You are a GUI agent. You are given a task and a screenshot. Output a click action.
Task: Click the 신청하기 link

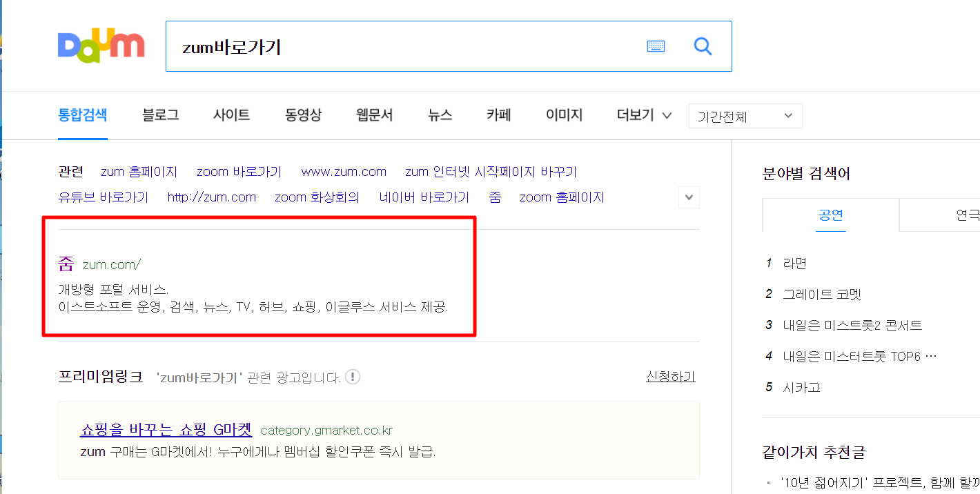(670, 376)
